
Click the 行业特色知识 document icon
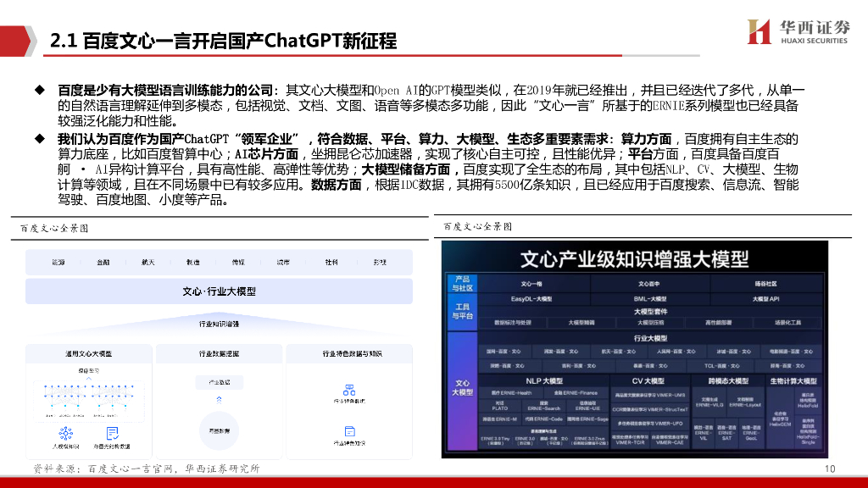coord(348,432)
